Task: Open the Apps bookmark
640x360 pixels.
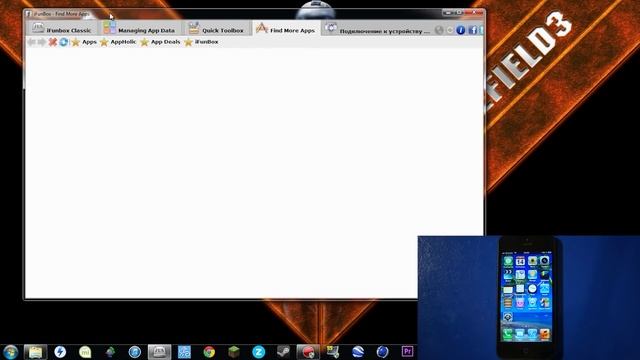Action: 84,42
